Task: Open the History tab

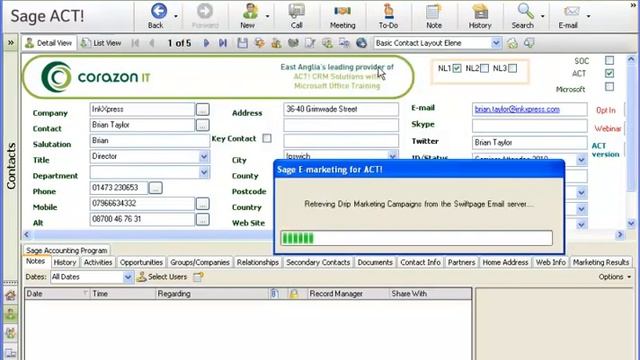Action: tap(65, 262)
